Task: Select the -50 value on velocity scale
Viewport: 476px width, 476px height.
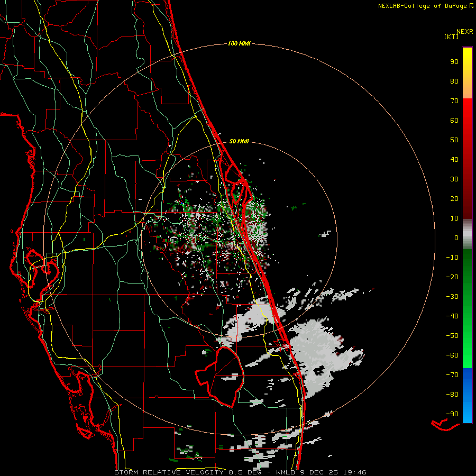Action: pos(452,336)
